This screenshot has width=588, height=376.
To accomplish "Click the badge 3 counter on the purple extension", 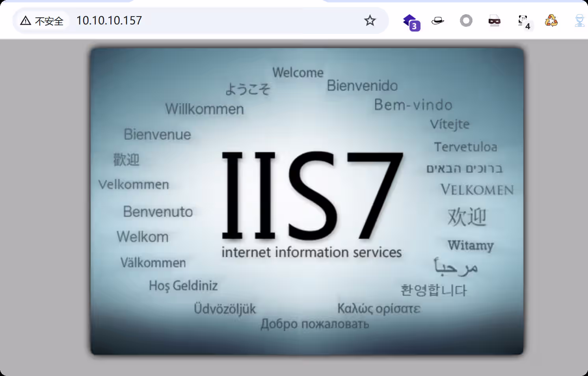I will coord(414,26).
